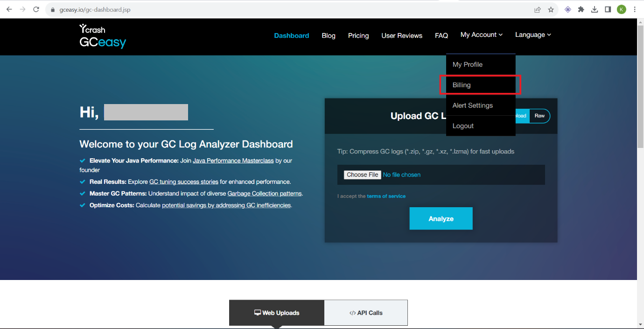Image resolution: width=644 pixels, height=329 pixels.
Task: Switch to the API Calls tab
Action: [x=365, y=313]
